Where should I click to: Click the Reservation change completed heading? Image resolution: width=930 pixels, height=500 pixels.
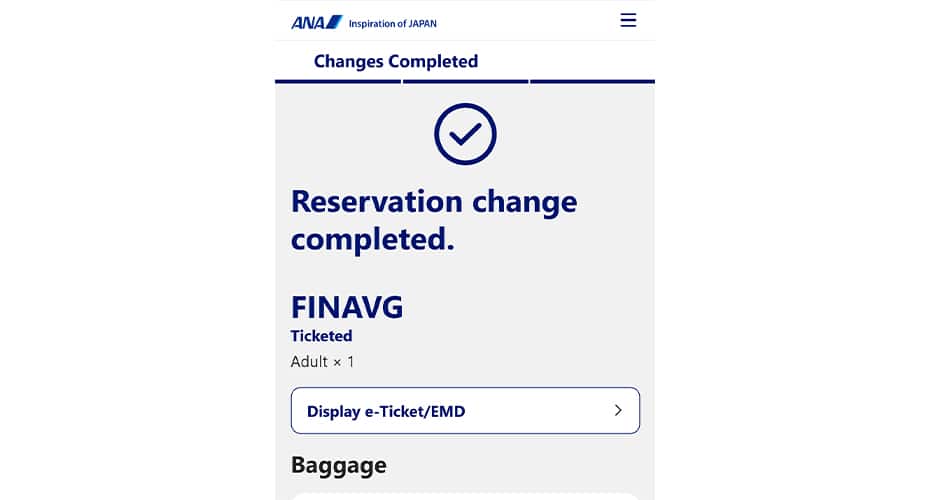(433, 220)
